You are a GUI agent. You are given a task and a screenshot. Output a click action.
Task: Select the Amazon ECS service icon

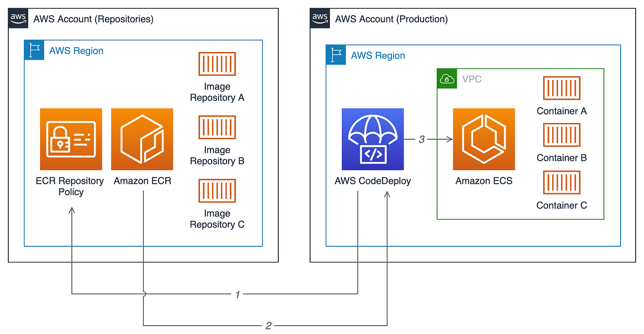(x=484, y=139)
